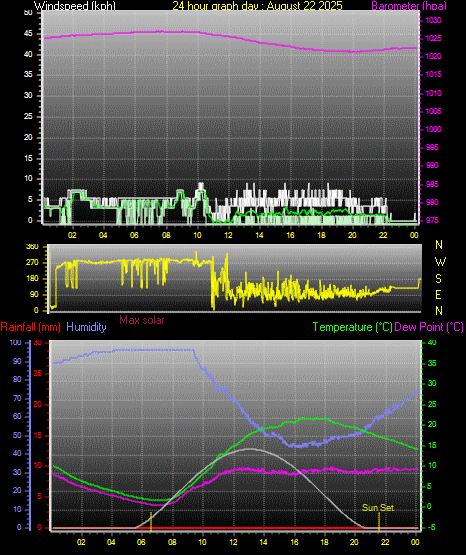Click wind direction axis value 180
This screenshot has height=555, width=466.
32,279
